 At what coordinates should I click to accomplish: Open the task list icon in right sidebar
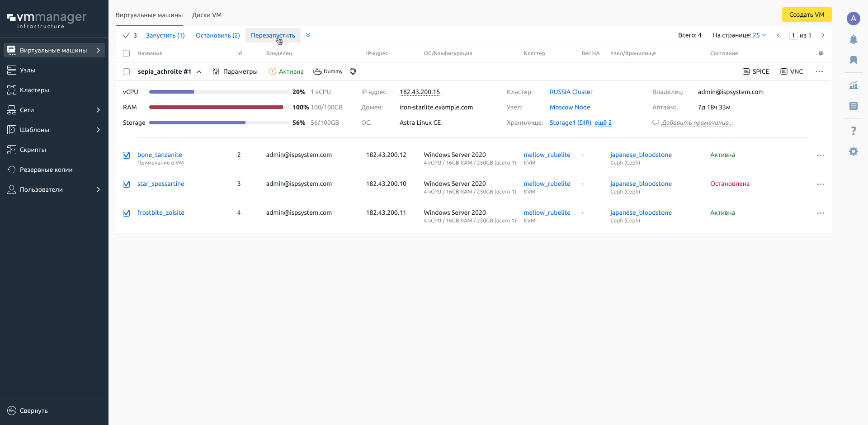pyautogui.click(x=853, y=106)
